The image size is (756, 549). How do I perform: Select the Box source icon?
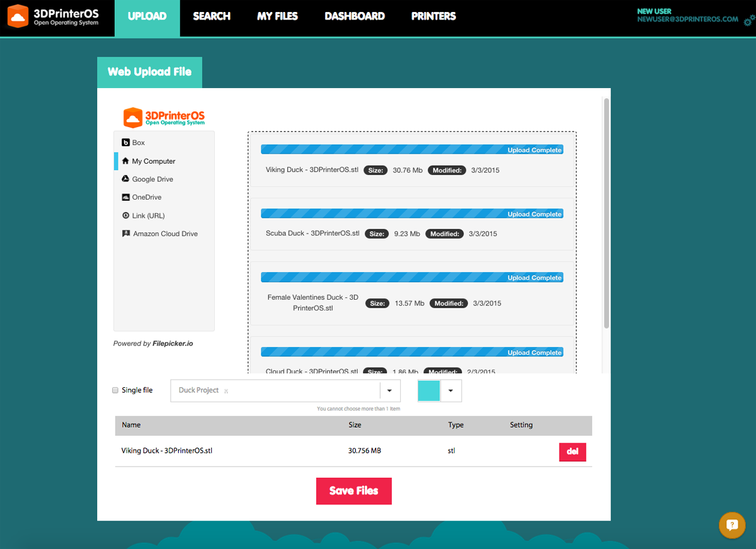tap(125, 143)
